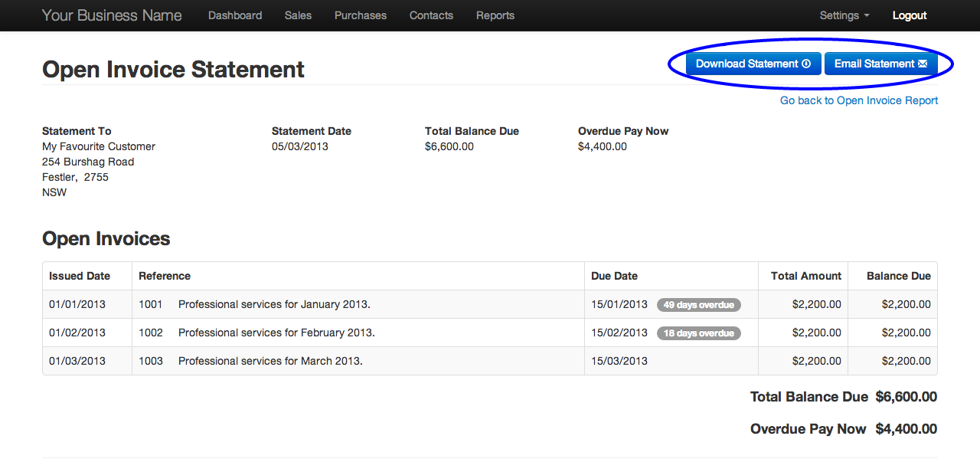Open the Reports page
This screenshot has width=980, height=472.
[495, 15]
